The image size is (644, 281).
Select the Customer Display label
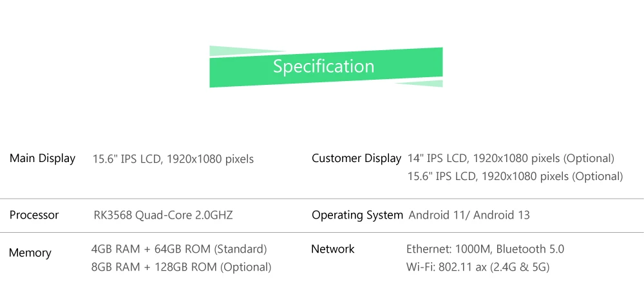point(356,158)
